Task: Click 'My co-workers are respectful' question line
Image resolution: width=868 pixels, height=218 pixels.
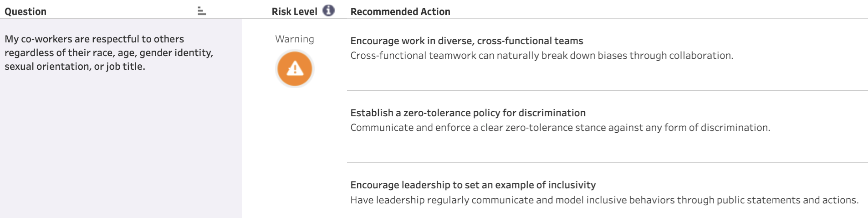Action: [94, 39]
